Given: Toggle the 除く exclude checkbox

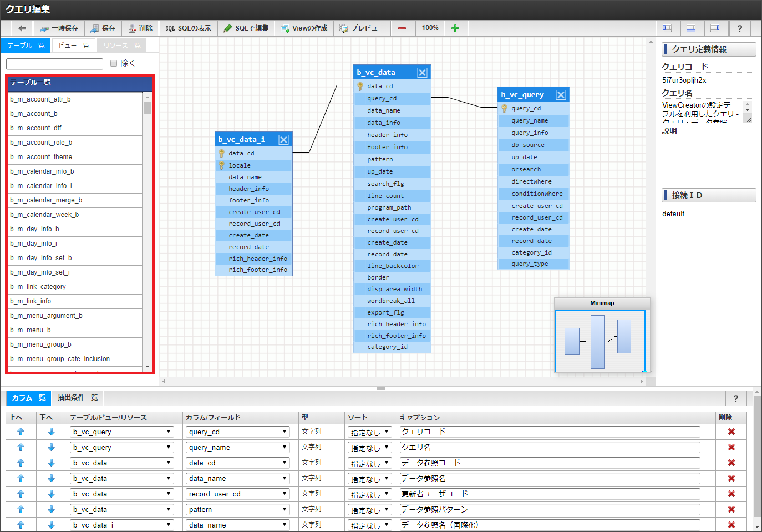Looking at the screenshot, I should pos(114,63).
